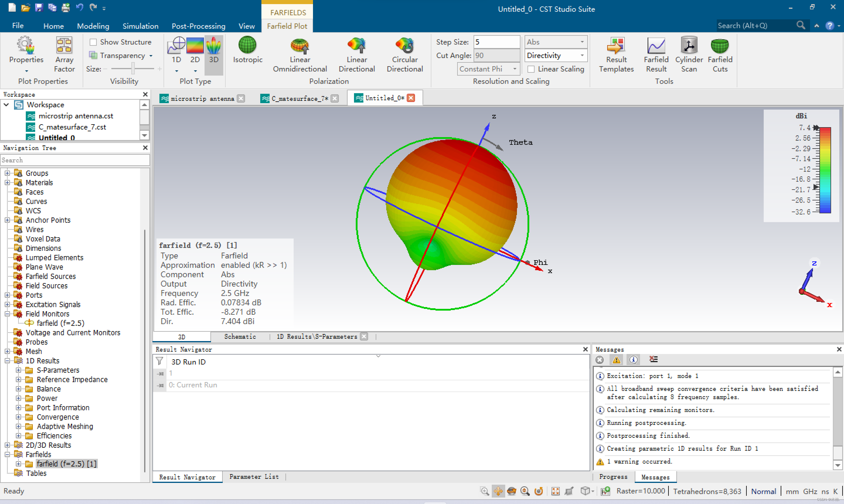844x504 pixels.
Task: Toggle warnings filter in Messages panel
Action: (616, 360)
